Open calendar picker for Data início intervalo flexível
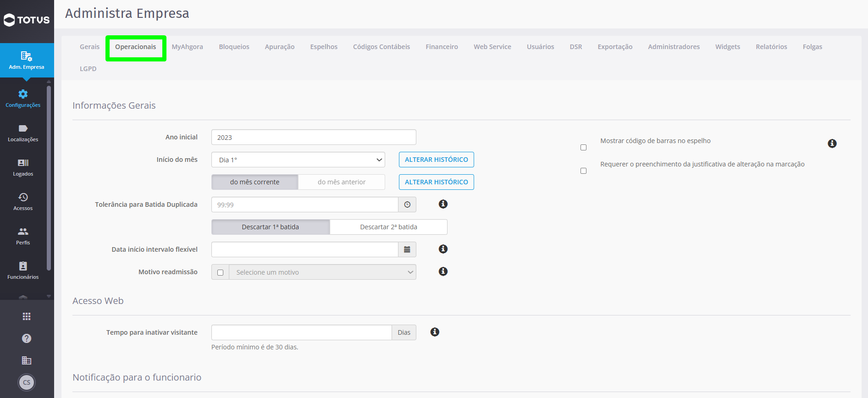Screen dimensions: 868x398 coord(407,249)
